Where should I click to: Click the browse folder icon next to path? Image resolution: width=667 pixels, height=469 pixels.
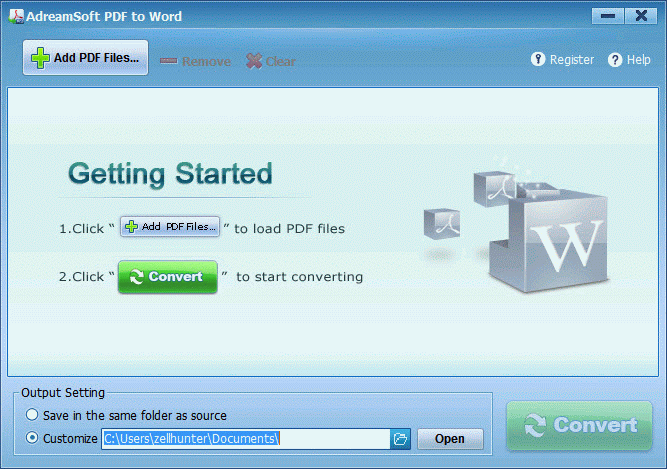(400, 439)
